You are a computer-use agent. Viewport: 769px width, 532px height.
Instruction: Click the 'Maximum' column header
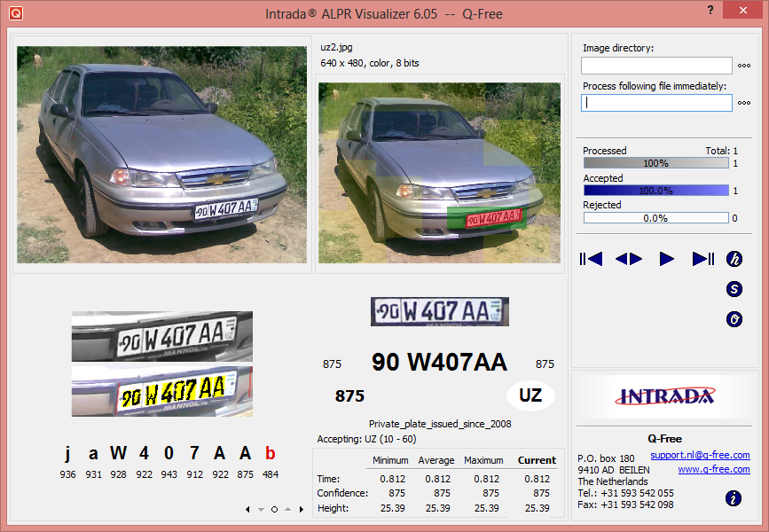pos(483,460)
